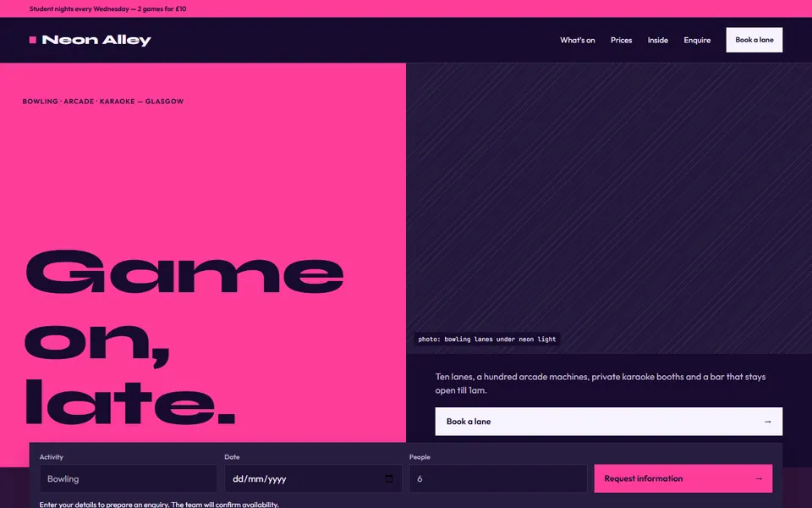
Task: Click the Bowling · Arcade · Karaoke — Glasgow tagline
Action: [x=103, y=102]
